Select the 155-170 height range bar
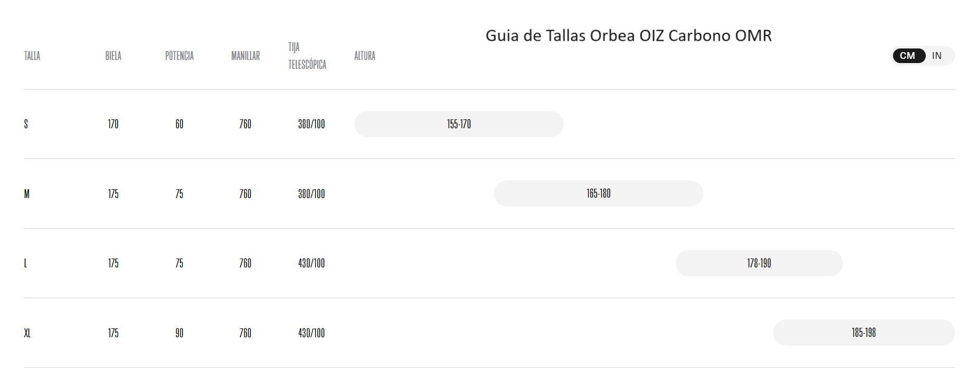 click(x=458, y=124)
